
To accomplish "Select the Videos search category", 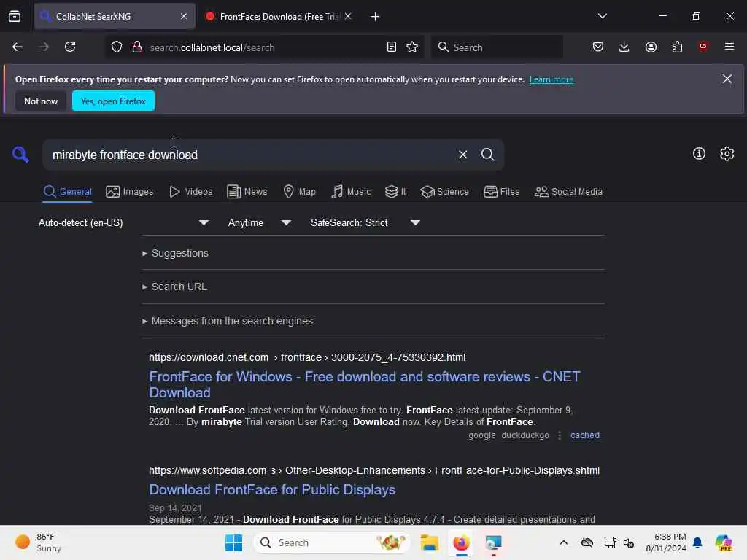I will (191, 192).
